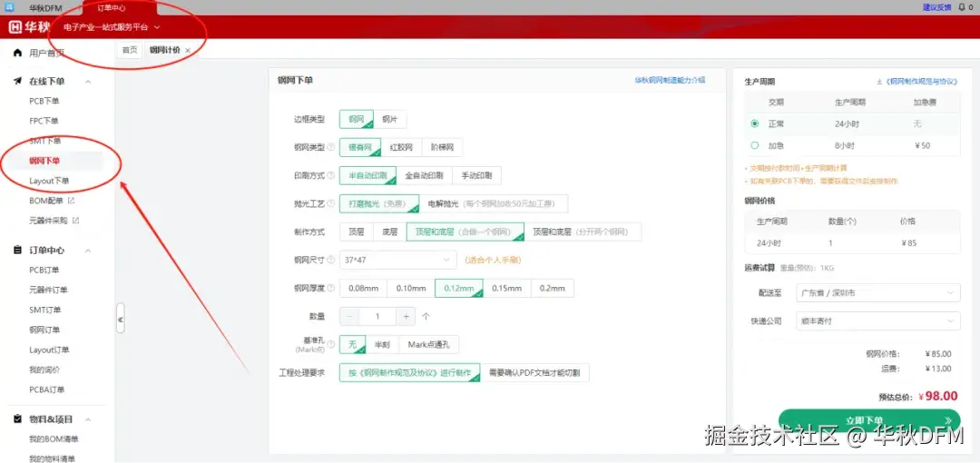Switch to the 首页 page tab
980x463 pixels.
point(130,50)
